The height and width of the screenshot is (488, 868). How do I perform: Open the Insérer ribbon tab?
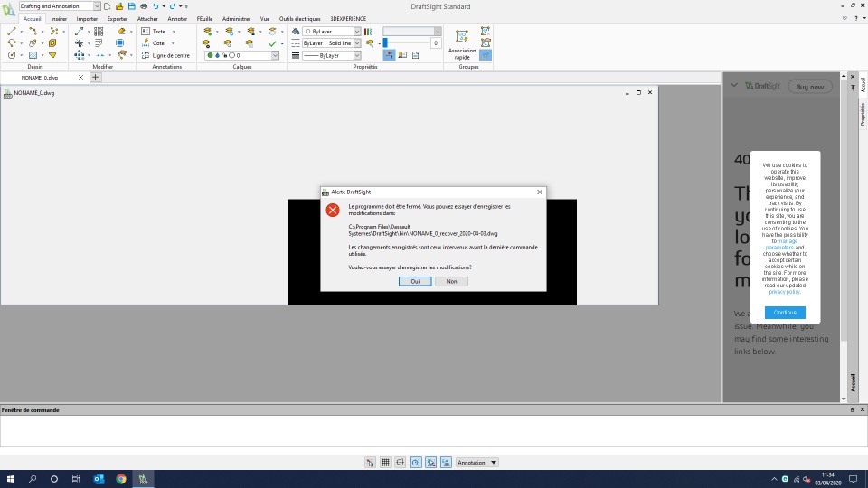tap(59, 19)
